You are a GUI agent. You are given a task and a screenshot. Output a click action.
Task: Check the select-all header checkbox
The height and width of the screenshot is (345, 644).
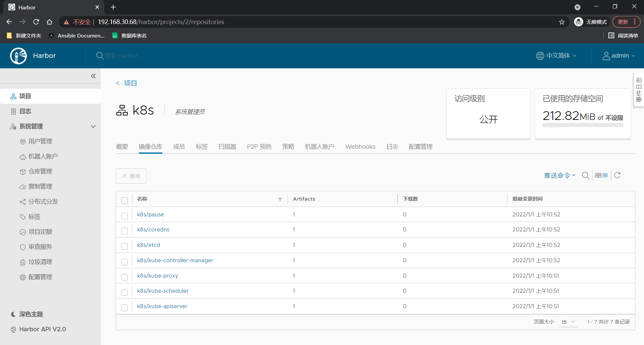pyautogui.click(x=124, y=200)
